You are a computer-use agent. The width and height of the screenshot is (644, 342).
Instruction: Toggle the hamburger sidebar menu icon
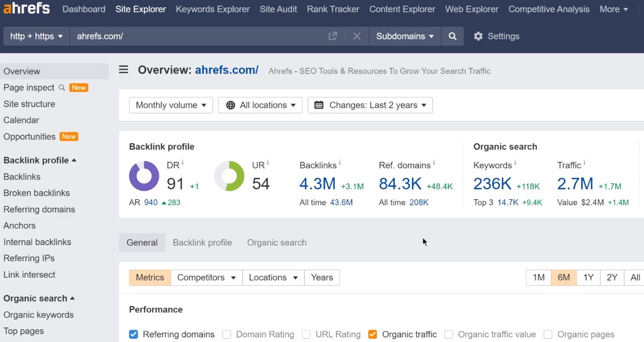click(124, 70)
